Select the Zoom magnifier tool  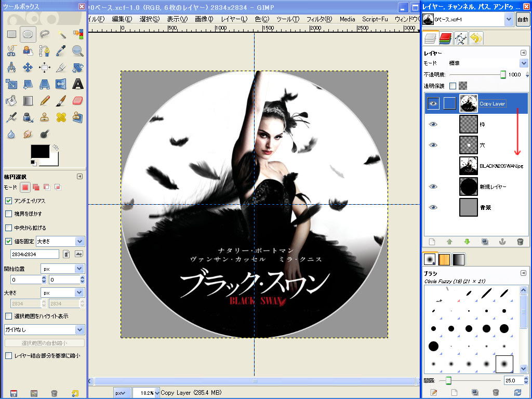coord(78,50)
